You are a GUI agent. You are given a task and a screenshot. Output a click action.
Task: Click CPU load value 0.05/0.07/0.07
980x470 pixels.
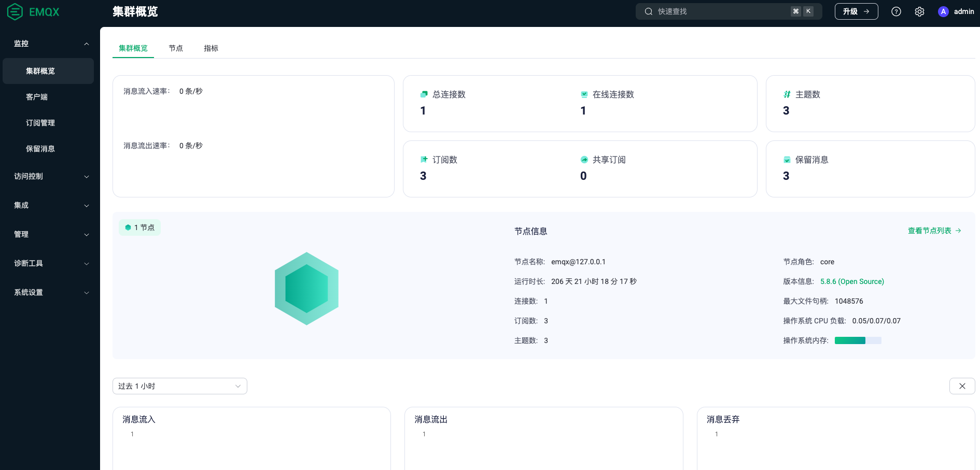876,321
